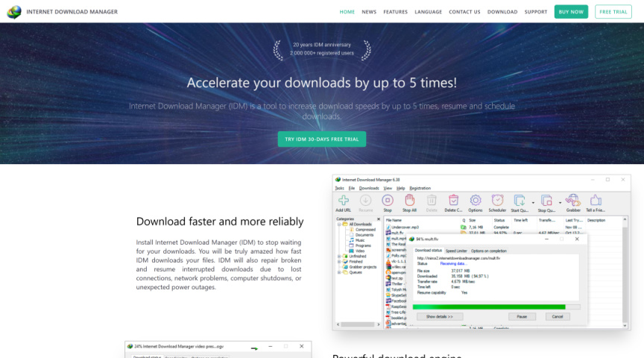Click the IDM globe logo in the header
Screen dimensions: 644x358
(x=14, y=12)
